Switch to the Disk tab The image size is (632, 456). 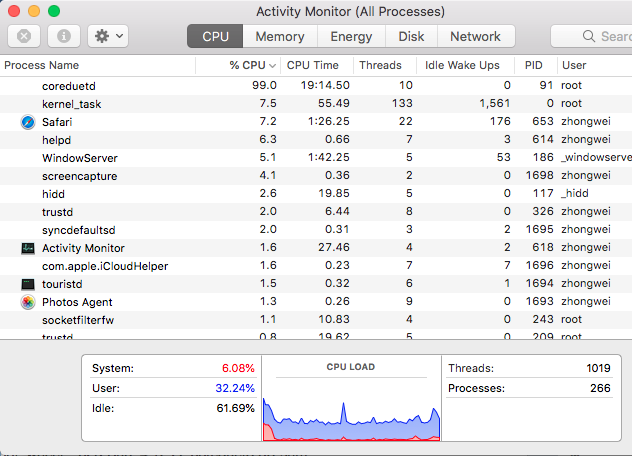412,36
